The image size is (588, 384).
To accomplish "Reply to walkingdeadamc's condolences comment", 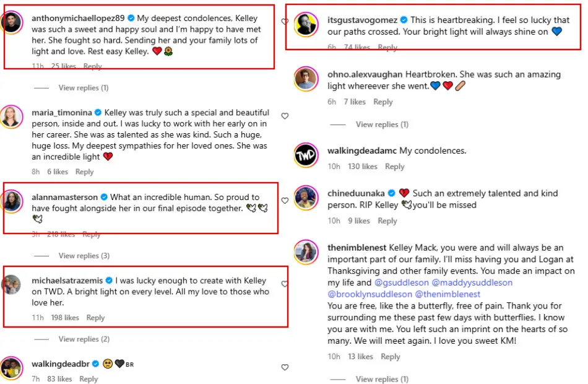I will [394, 167].
